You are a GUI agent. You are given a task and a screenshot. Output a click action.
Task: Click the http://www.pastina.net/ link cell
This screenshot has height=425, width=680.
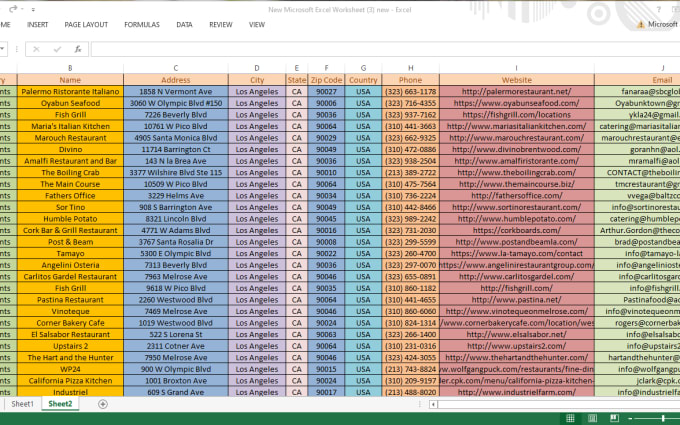(x=517, y=300)
